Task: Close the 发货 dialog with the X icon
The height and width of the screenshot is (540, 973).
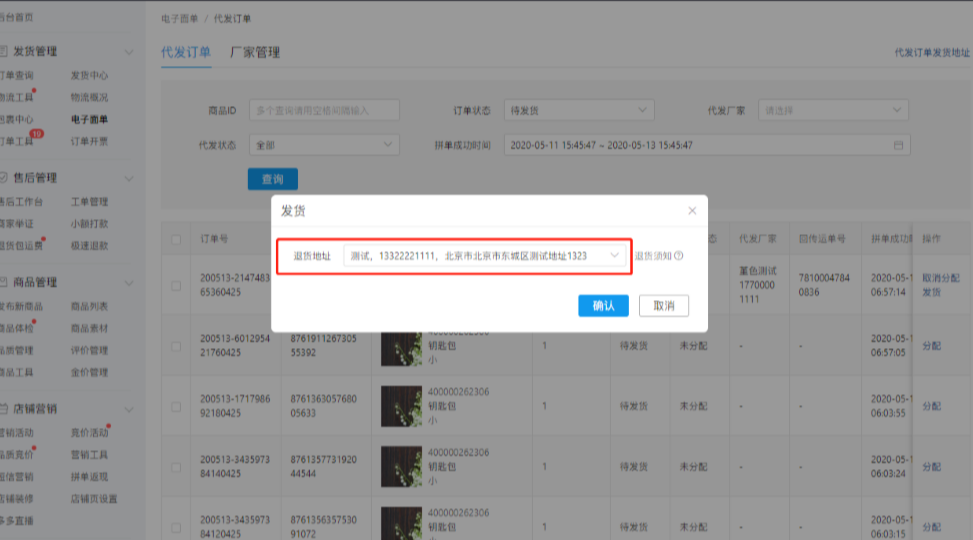Action: tap(692, 211)
